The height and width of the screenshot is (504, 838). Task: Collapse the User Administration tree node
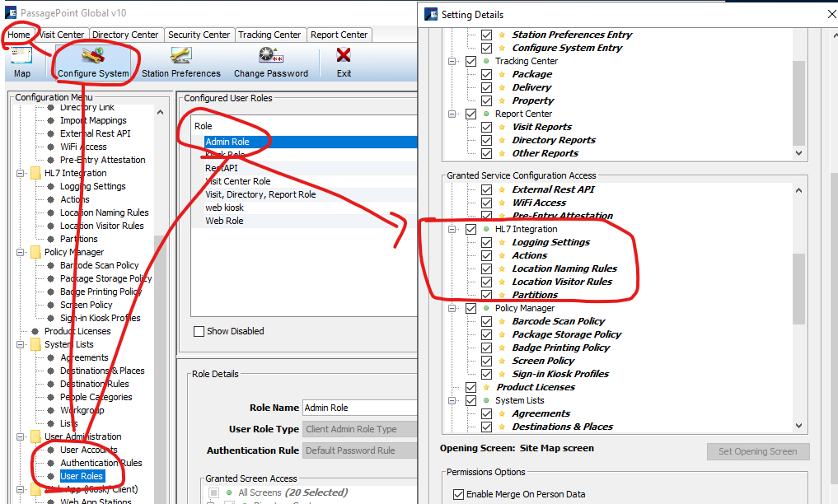click(x=21, y=437)
